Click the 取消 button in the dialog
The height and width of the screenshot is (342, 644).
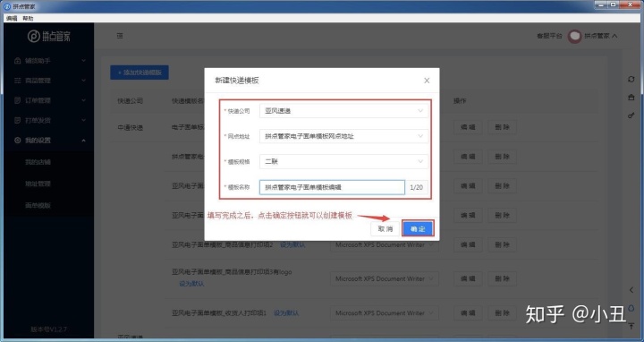(x=385, y=228)
